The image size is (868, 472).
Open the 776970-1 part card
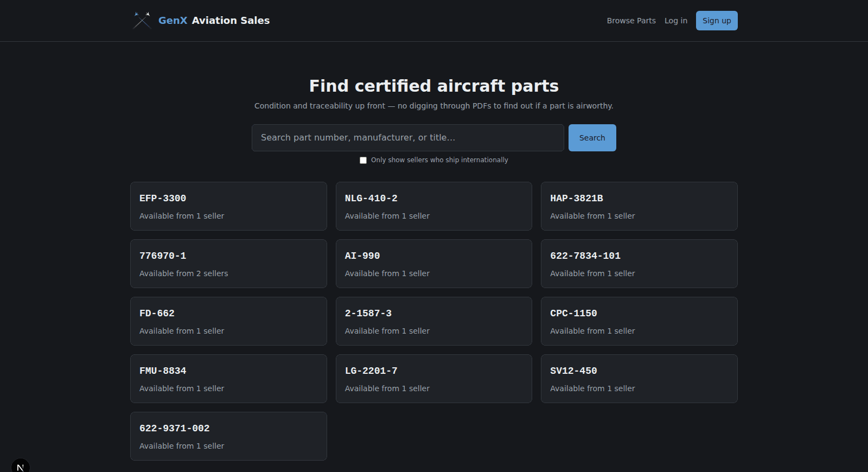[x=228, y=264]
